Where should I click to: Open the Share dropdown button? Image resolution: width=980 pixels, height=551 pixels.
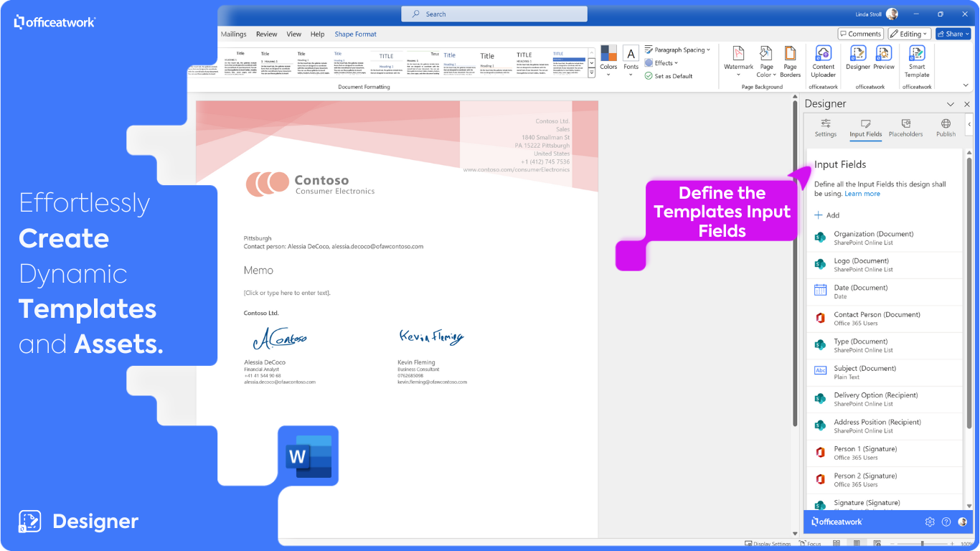[953, 34]
